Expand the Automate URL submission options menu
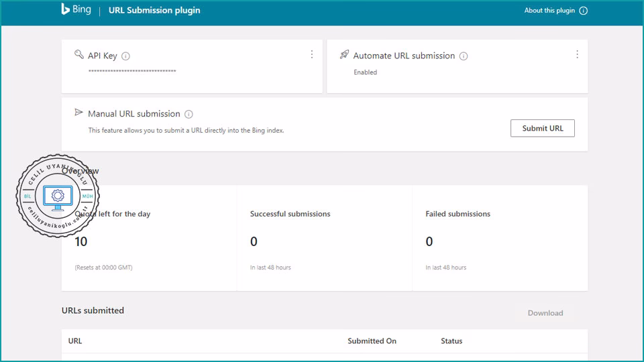The width and height of the screenshot is (644, 362). point(577,54)
